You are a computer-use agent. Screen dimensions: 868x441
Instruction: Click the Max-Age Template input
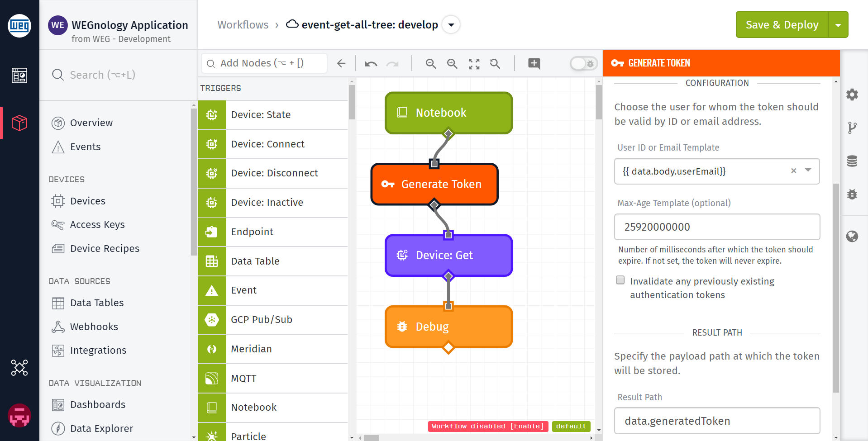point(717,227)
